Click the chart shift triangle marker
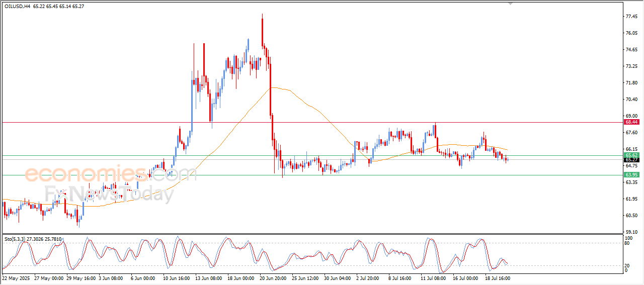Screen dimensions: 644x285 tap(511, 4)
